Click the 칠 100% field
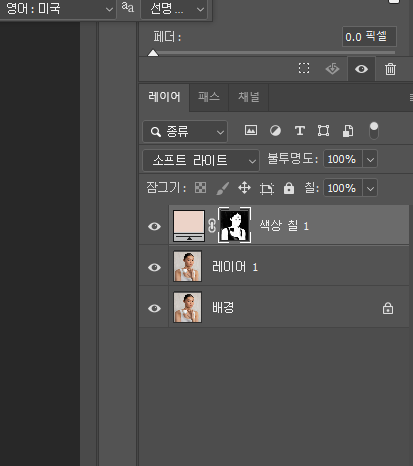 pyautogui.click(x=343, y=188)
